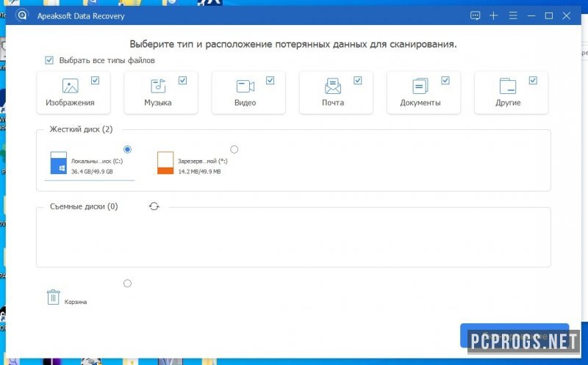Viewport: 588px width, 365px height.
Task: Click the Documents (Документы) file icon
Action: coord(420,86)
